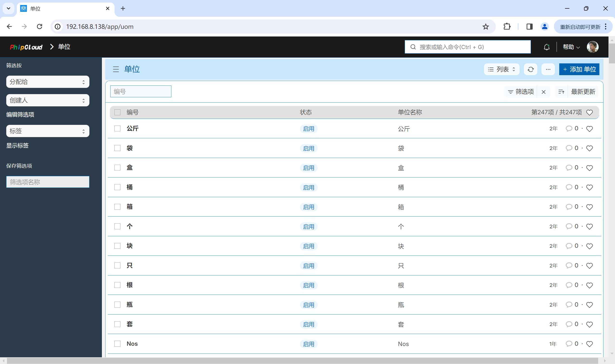The image size is (615, 364).
Task: Open the 列表 view switcher dropdown
Action: click(x=502, y=69)
